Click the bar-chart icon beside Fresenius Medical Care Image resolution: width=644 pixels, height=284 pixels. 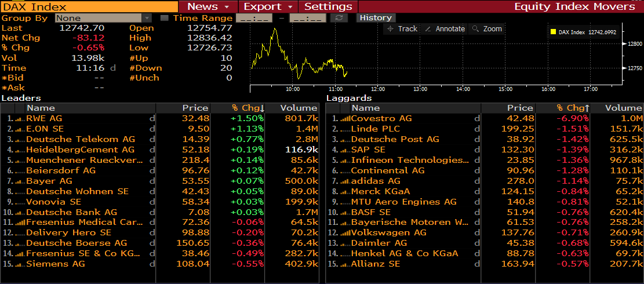click(x=20, y=223)
